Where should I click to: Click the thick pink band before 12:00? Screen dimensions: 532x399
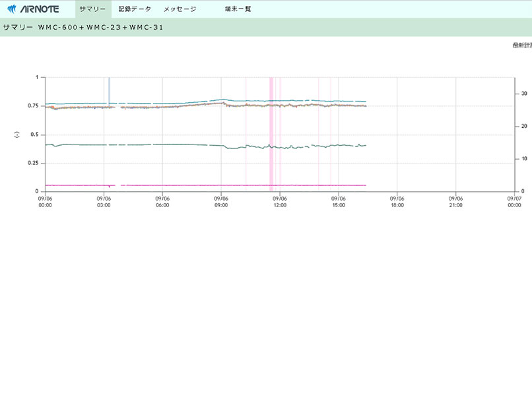[x=271, y=132]
